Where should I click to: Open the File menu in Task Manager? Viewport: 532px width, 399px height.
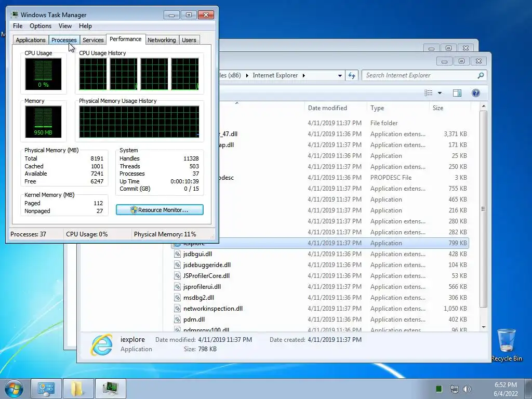coord(18,26)
